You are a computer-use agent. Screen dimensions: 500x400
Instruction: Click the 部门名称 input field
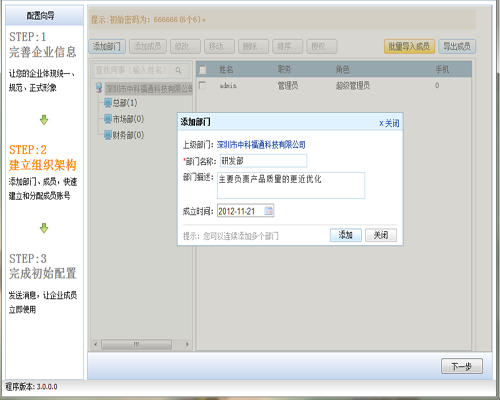point(263,161)
